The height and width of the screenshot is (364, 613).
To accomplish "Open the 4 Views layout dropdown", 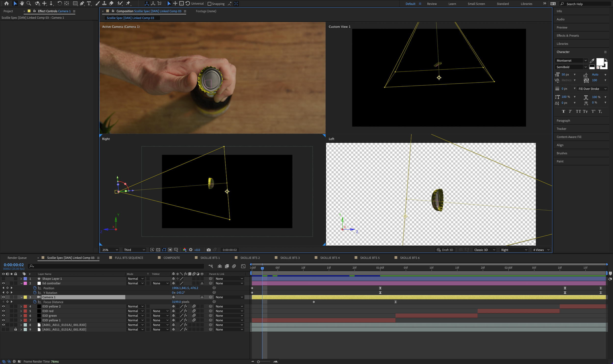I will pyautogui.click(x=541, y=250).
